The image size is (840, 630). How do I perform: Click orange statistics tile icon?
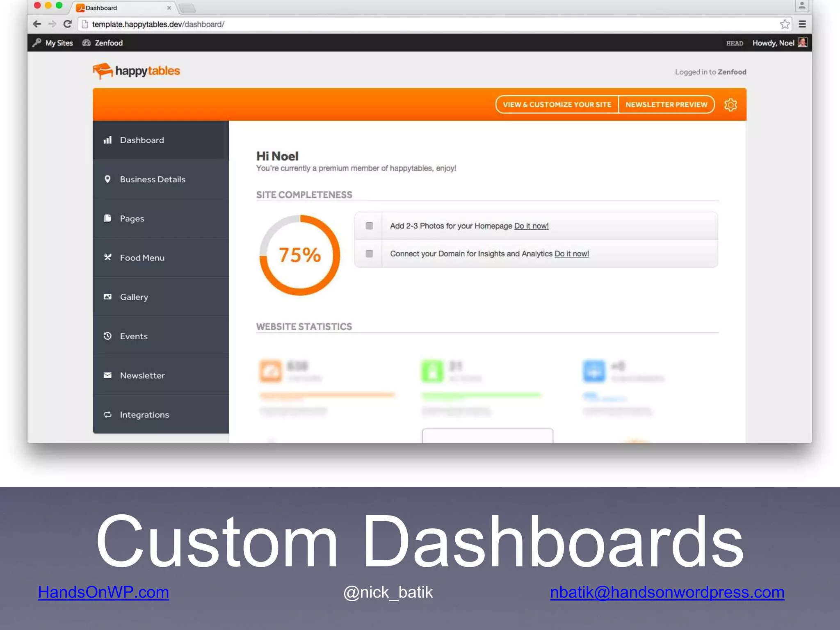(x=271, y=371)
